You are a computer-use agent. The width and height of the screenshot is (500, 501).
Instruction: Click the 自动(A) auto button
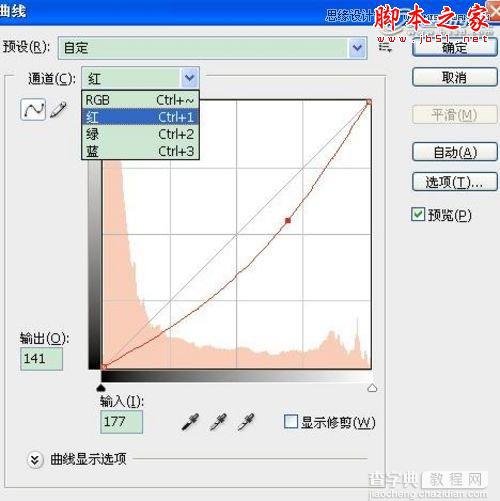click(x=455, y=152)
